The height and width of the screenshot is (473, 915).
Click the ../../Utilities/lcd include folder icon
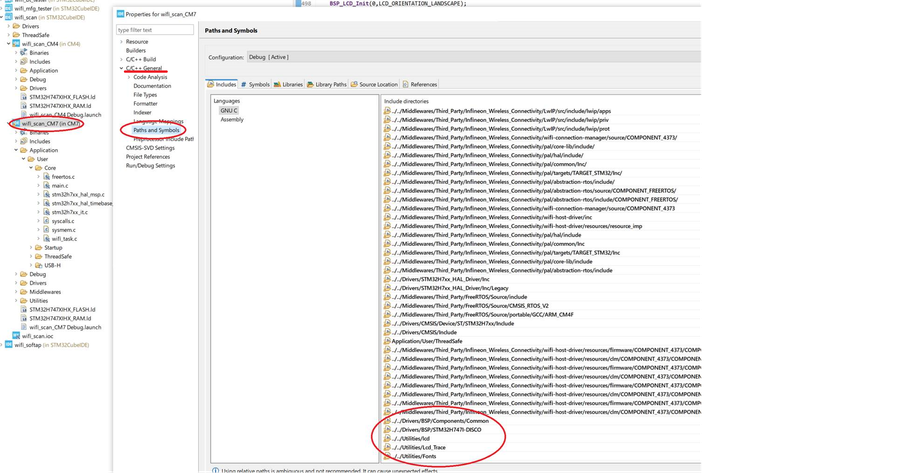pos(387,438)
